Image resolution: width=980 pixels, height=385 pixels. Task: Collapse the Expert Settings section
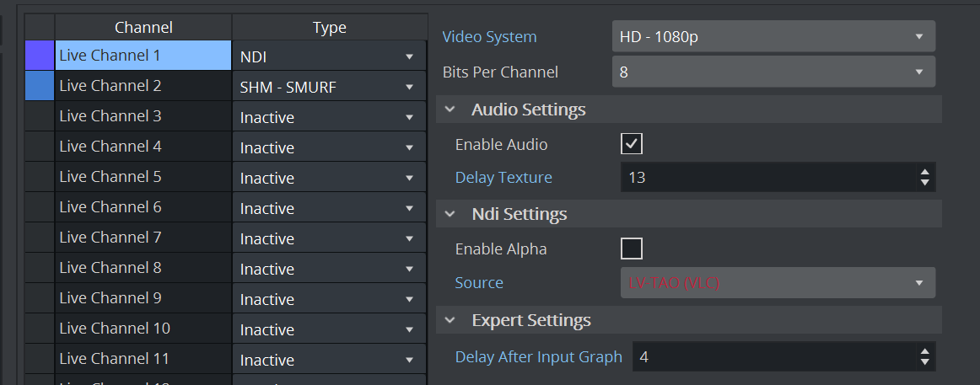point(450,320)
